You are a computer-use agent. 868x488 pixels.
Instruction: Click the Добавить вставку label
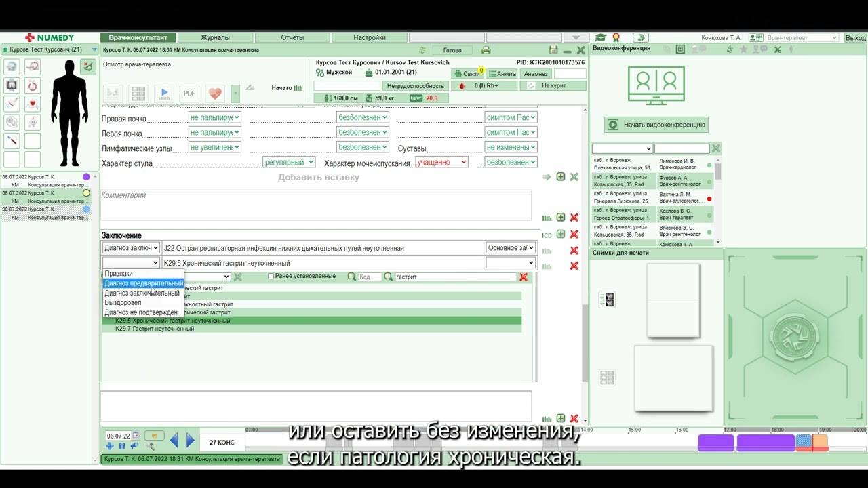click(319, 177)
